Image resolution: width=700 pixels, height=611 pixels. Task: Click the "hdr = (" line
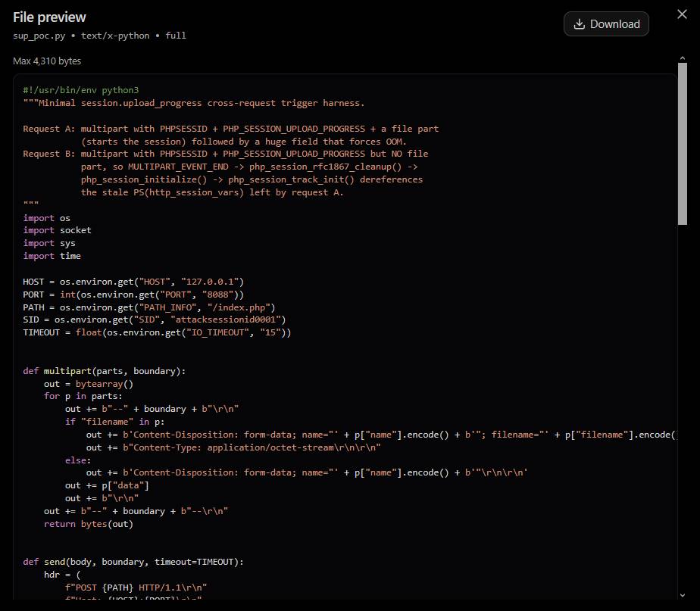(62, 575)
